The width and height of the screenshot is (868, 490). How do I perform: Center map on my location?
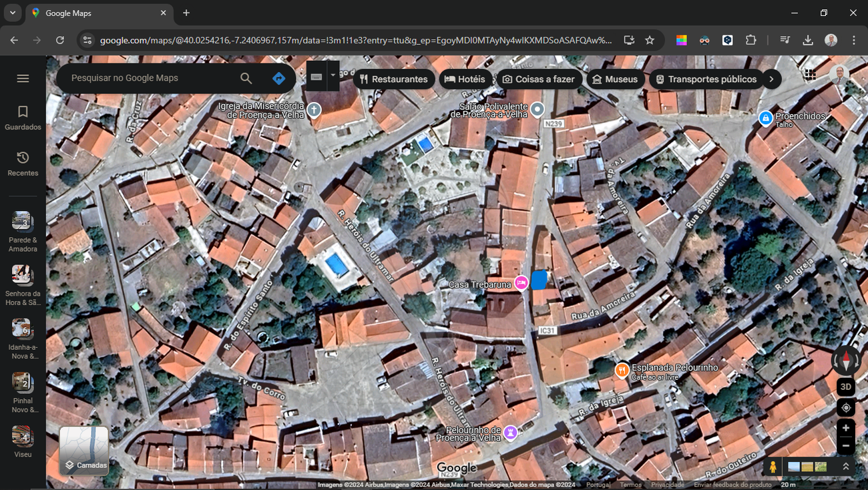tap(846, 407)
